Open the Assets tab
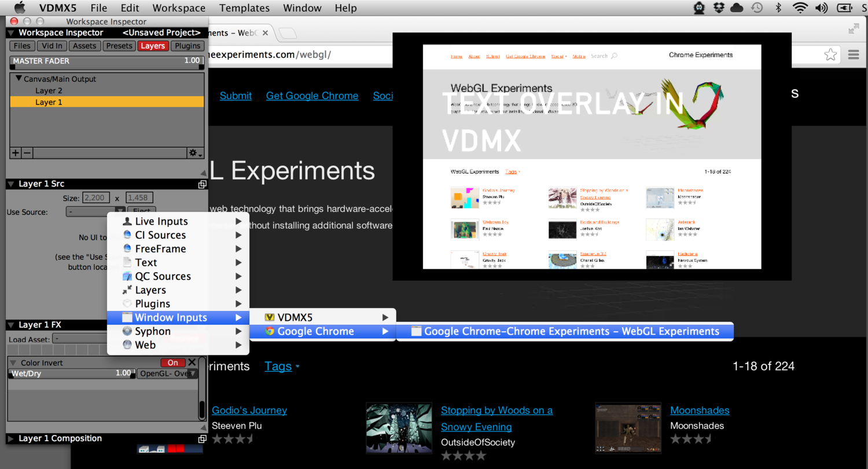The image size is (868, 469). pyautogui.click(x=84, y=46)
